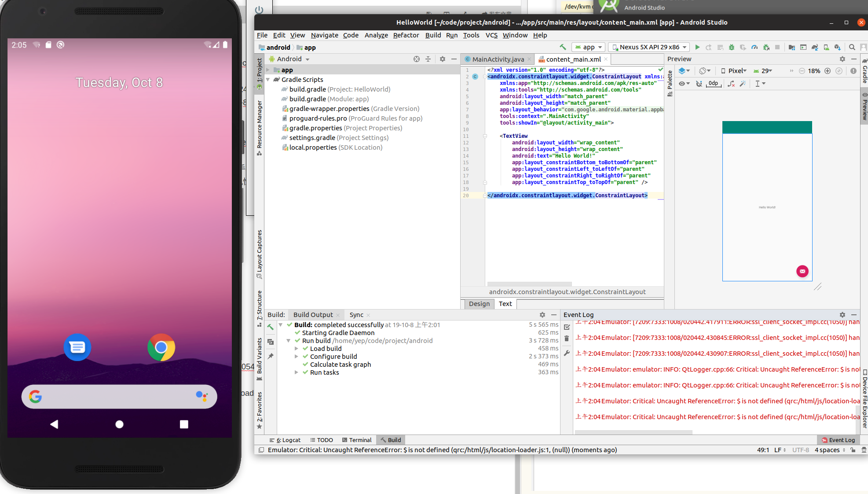Open the Android profiler gauge icon

(754, 47)
